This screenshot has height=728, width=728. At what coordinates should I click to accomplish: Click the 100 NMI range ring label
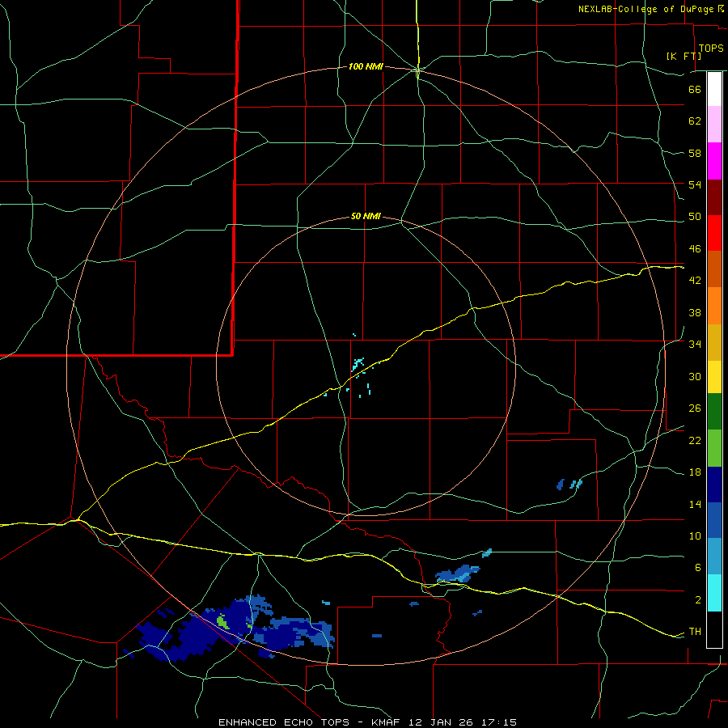point(366,66)
